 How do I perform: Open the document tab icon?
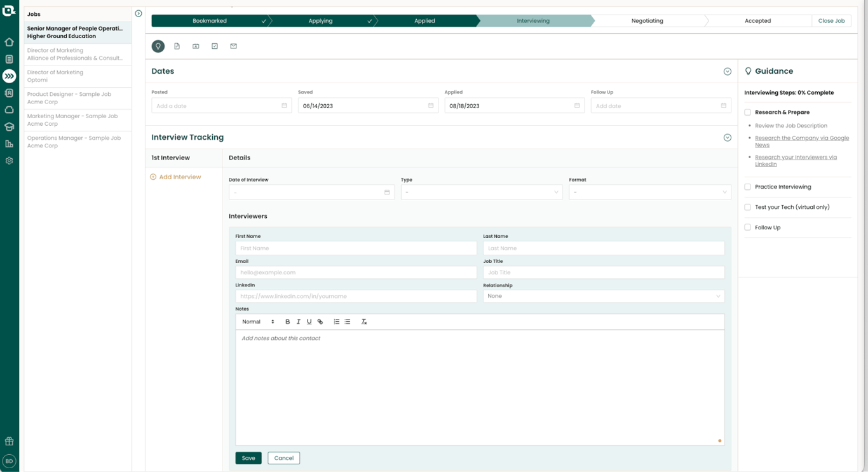point(177,46)
